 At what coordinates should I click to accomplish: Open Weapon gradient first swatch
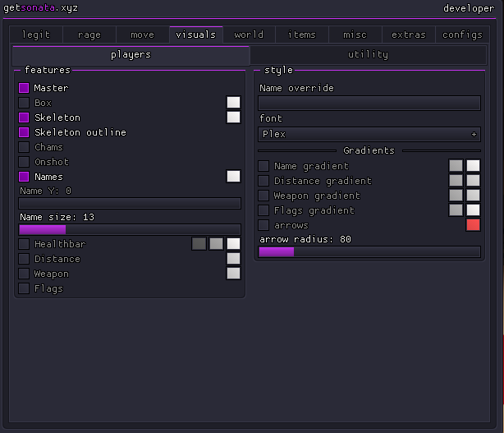click(x=456, y=196)
